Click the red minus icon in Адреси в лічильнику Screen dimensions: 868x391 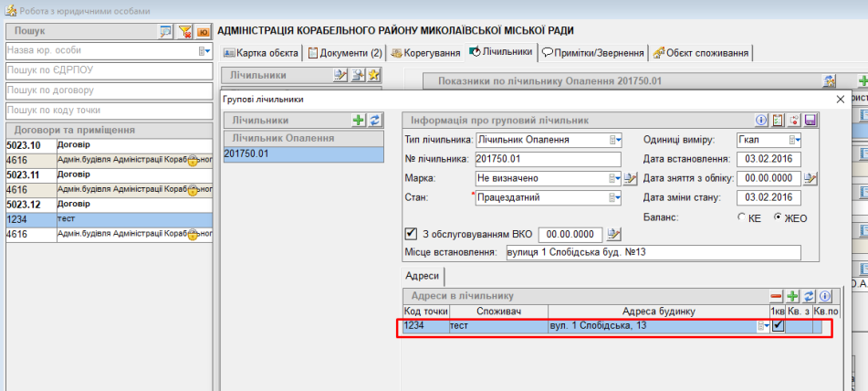[x=777, y=296]
